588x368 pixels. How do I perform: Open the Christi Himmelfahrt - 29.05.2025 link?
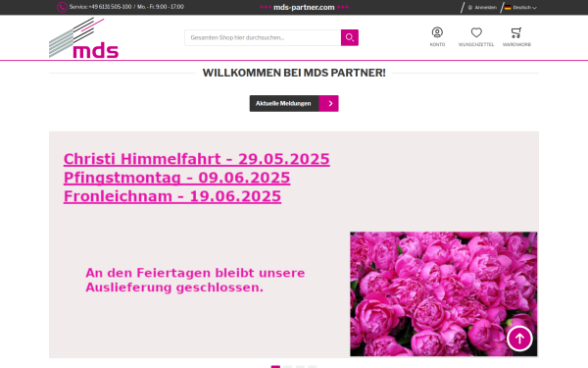click(x=197, y=159)
